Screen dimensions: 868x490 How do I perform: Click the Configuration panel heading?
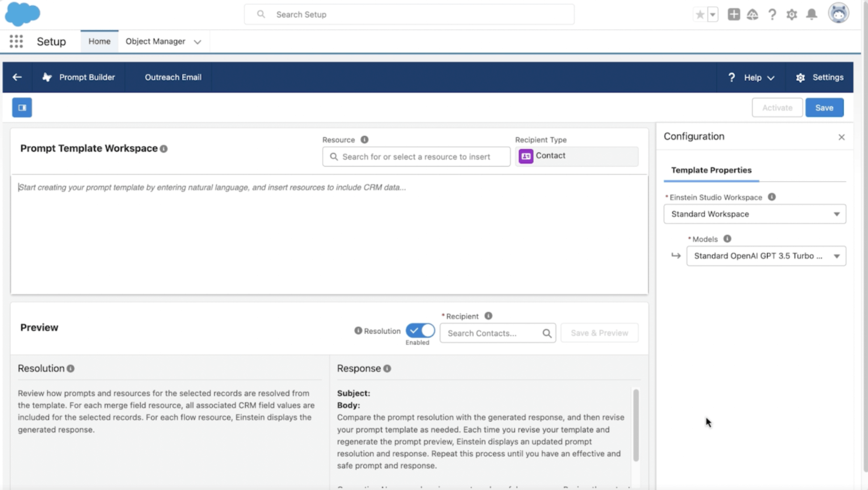point(694,136)
